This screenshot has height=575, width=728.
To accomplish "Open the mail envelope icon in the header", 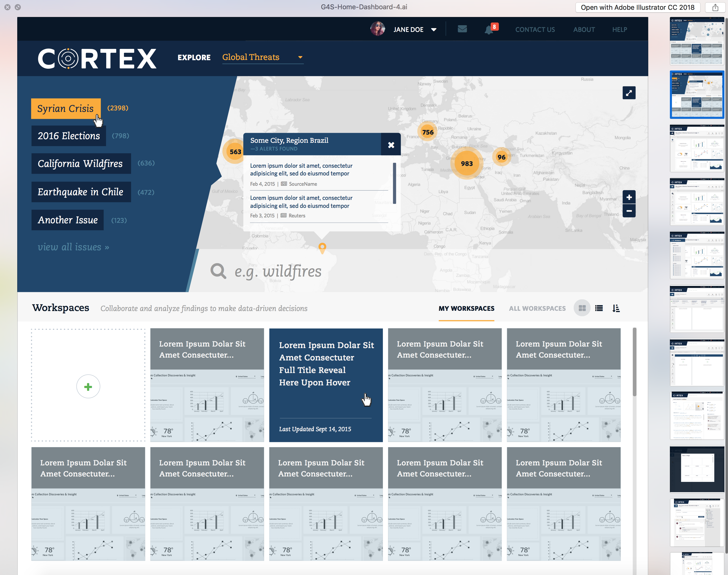I will (x=462, y=29).
